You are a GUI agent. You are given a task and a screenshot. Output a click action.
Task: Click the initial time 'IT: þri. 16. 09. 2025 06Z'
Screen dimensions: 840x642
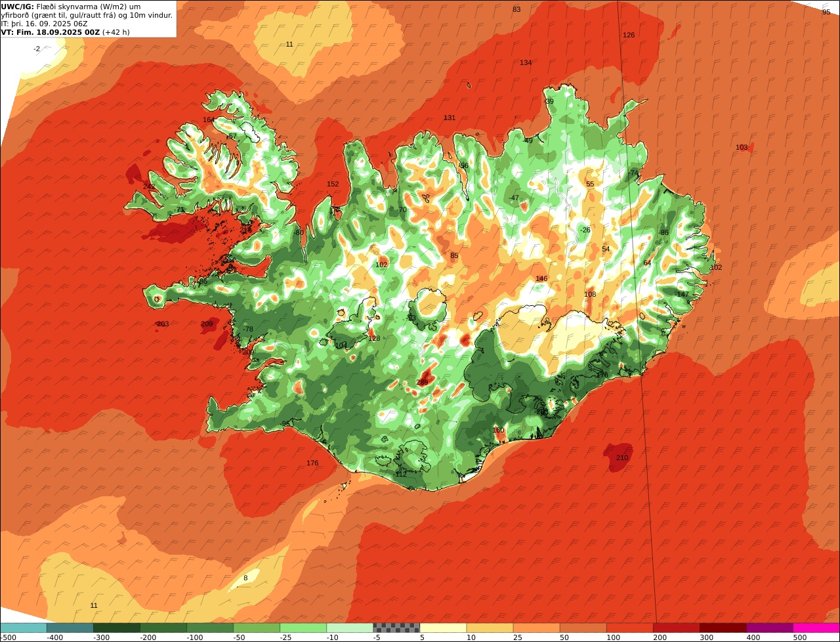click(45, 23)
